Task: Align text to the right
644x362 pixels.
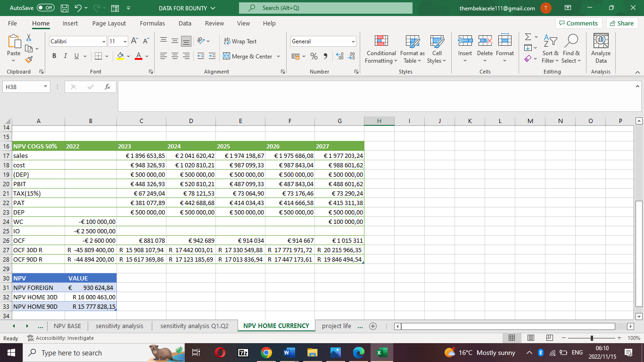Action: 186,56
